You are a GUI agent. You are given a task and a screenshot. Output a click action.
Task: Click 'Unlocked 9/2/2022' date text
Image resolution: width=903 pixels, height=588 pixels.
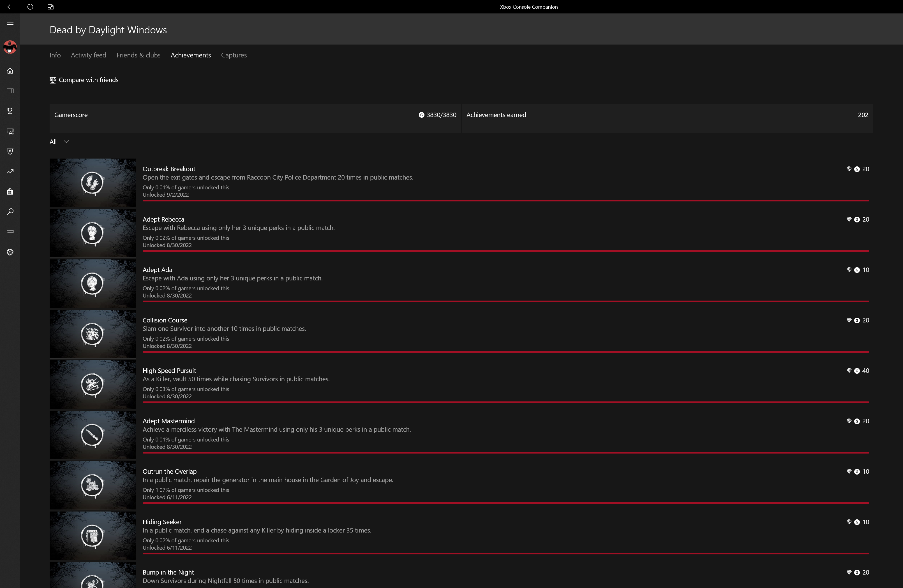pyautogui.click(x=166, y=195)
